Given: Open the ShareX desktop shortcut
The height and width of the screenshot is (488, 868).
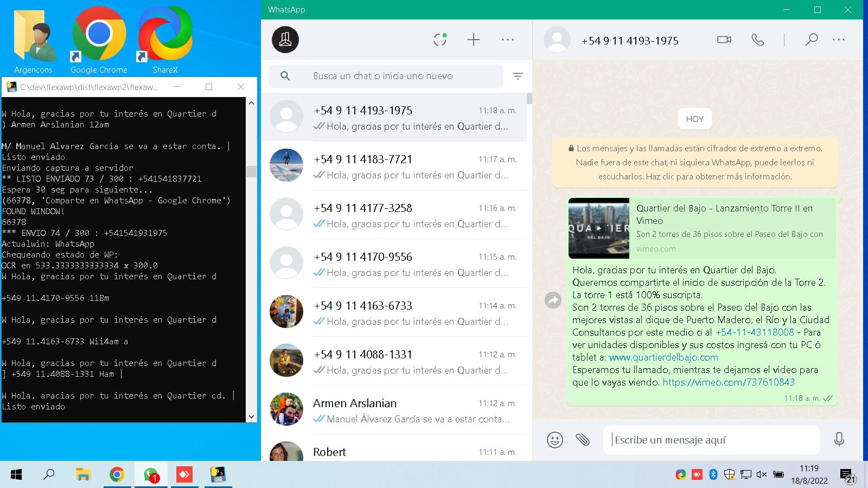Looking at the screenshot, I should coord(165,41).
